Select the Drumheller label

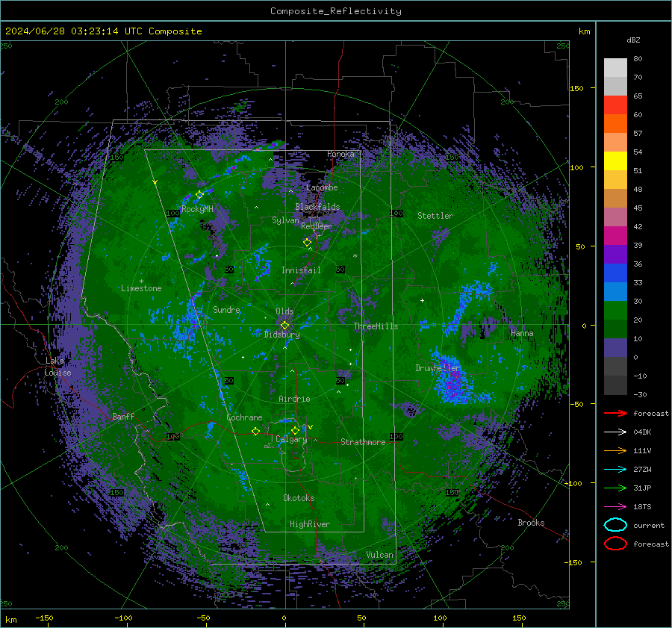click(x=438, y=368)
